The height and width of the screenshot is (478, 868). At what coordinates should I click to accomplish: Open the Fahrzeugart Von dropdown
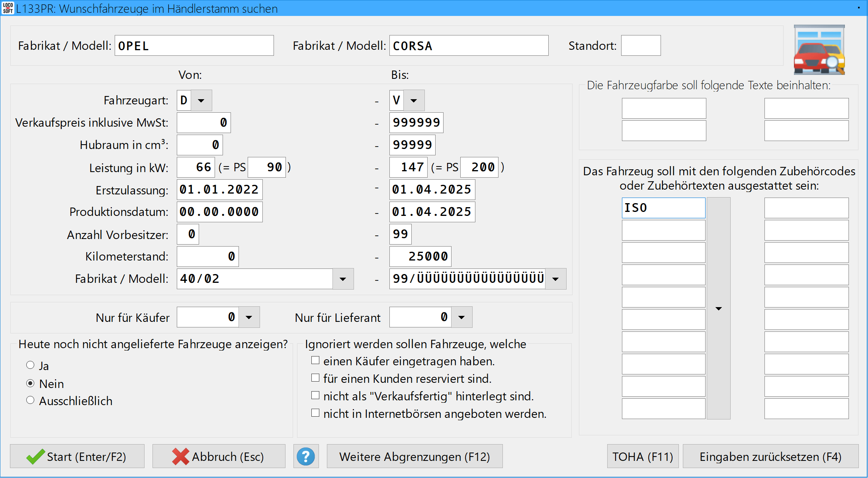(201, 100)
